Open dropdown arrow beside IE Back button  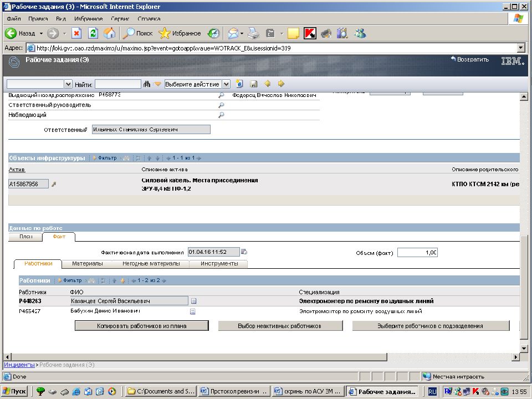pyautogui.click(x=41, y=34)
